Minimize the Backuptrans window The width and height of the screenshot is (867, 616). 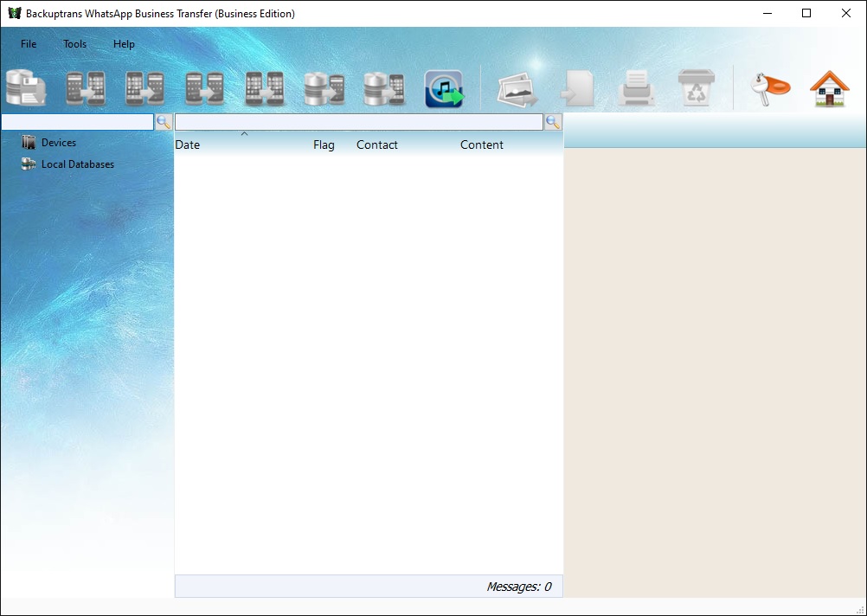767,13
